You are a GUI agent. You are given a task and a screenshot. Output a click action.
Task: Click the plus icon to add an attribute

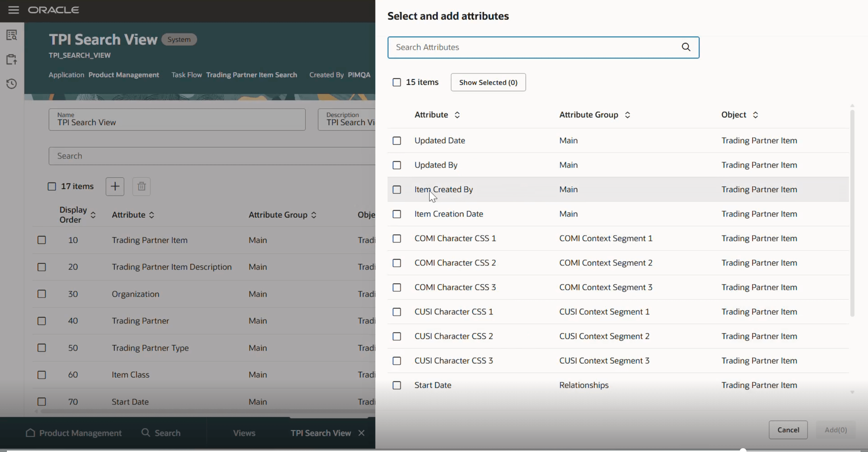[x=115, y=186]
